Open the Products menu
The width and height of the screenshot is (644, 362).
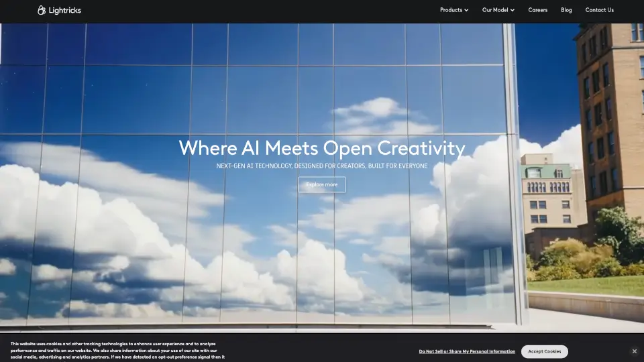coord(451,10)
